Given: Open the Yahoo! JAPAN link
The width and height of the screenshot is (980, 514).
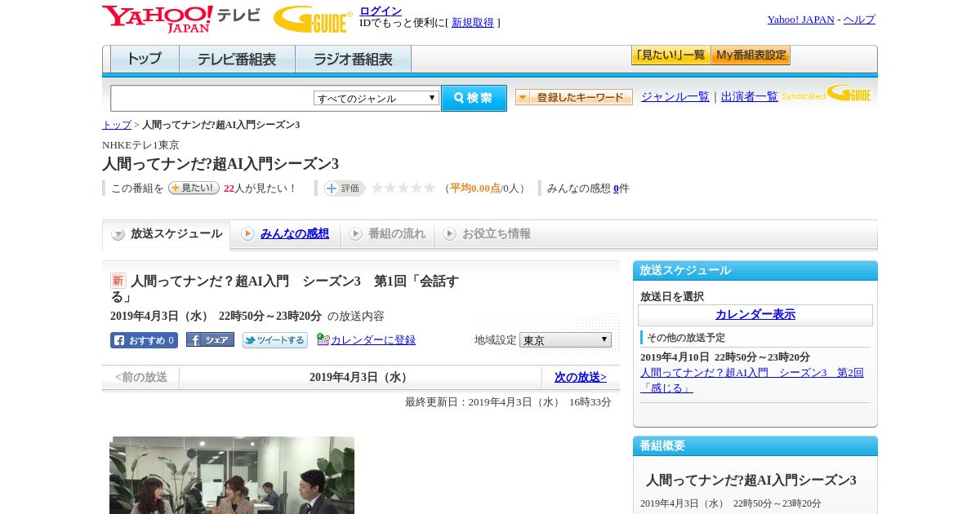Looking at the screenshot, I should pyautogui.click(x=800, y=19).
